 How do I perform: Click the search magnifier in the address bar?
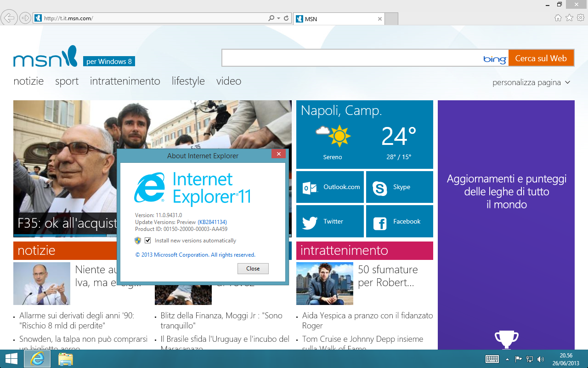coord(271,18)
